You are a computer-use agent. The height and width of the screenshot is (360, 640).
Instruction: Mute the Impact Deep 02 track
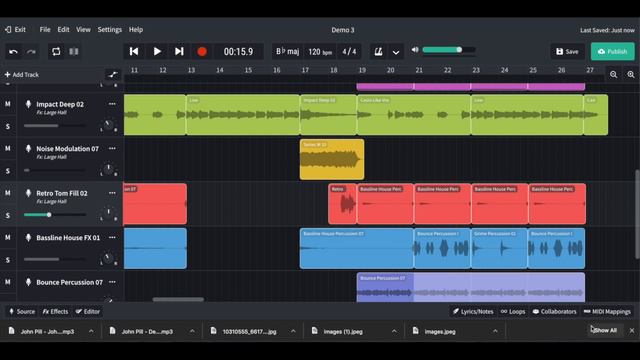[8, 104]
